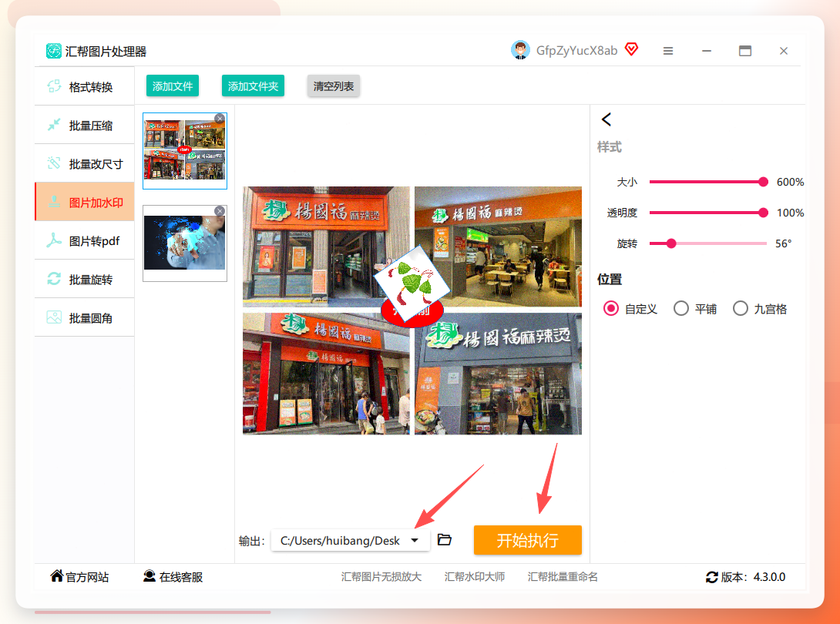Open the 批量圆角 tab
The height and width of the screenshot is (624, 840).
point(84,317)
